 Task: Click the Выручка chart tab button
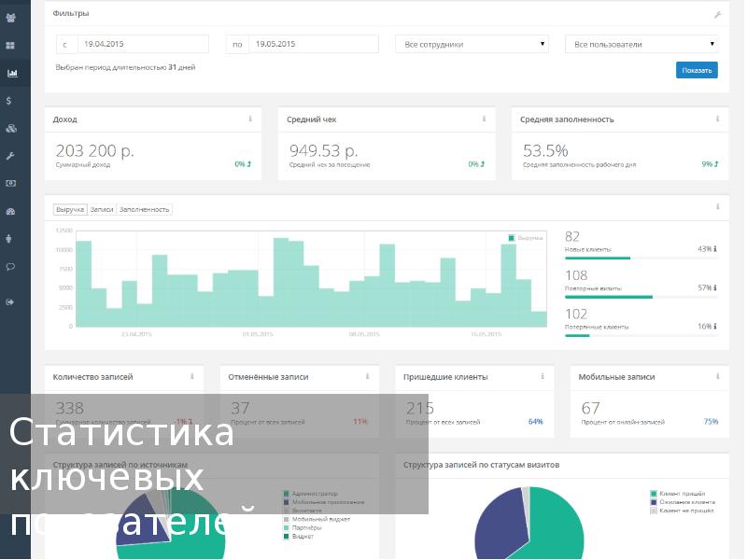pyautogui.click(x=70, y=210)
